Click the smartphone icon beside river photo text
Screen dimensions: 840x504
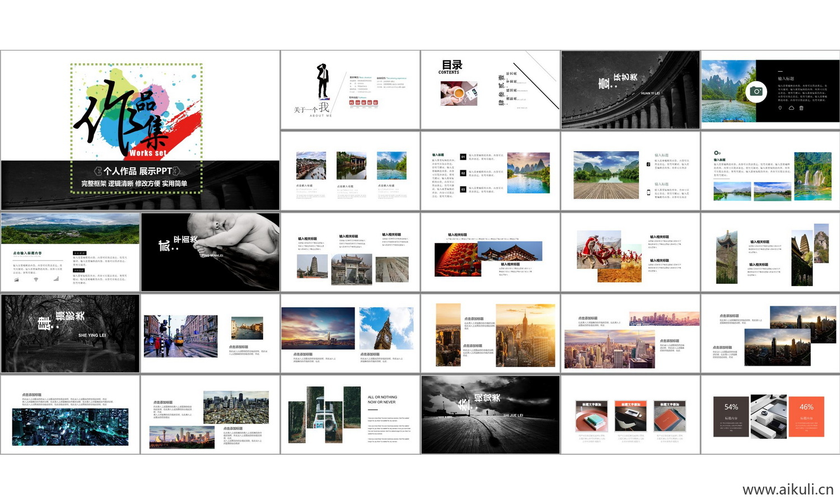click(648, 192)
